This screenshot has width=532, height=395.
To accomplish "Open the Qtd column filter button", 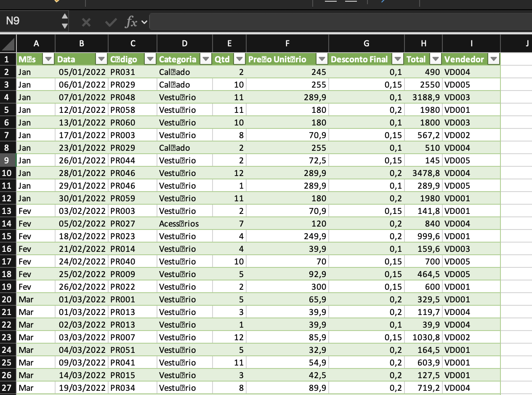I will tap(239, 59).
